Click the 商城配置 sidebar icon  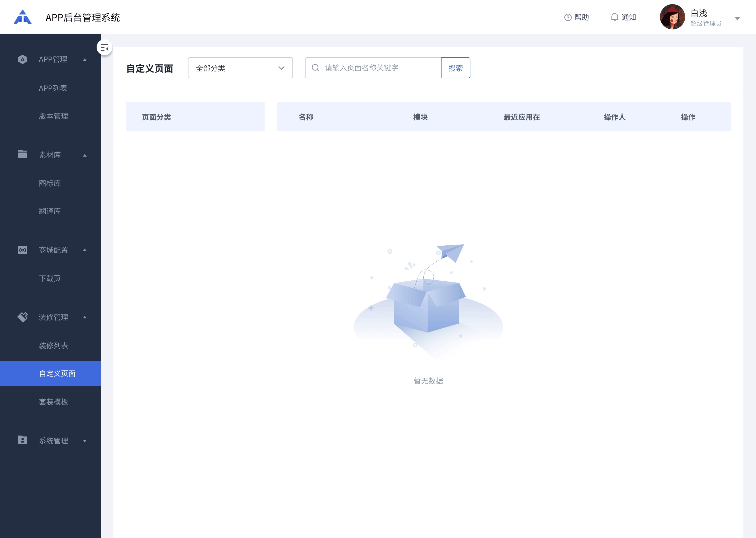[23, 250]
